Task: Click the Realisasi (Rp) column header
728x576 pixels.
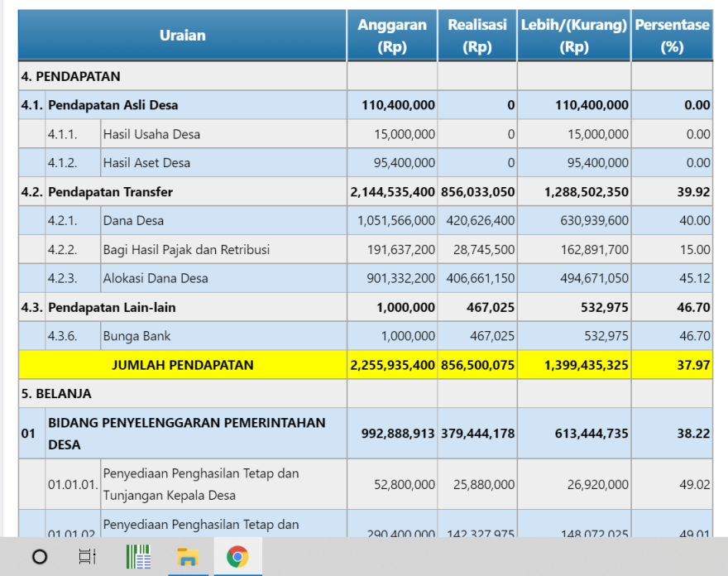Action: click(x=477, y=36)
